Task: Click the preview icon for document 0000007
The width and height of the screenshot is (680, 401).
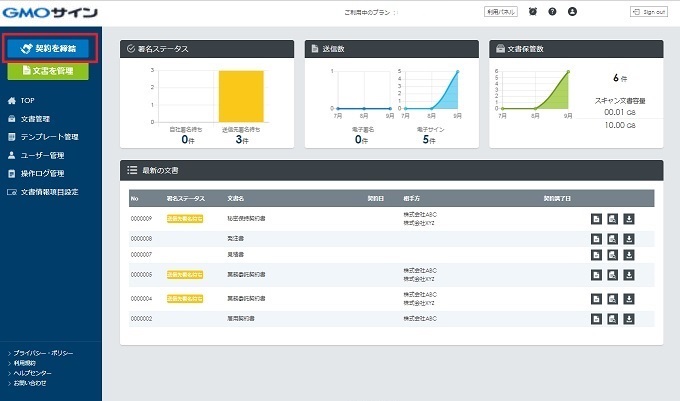Action: click(612, 255)
